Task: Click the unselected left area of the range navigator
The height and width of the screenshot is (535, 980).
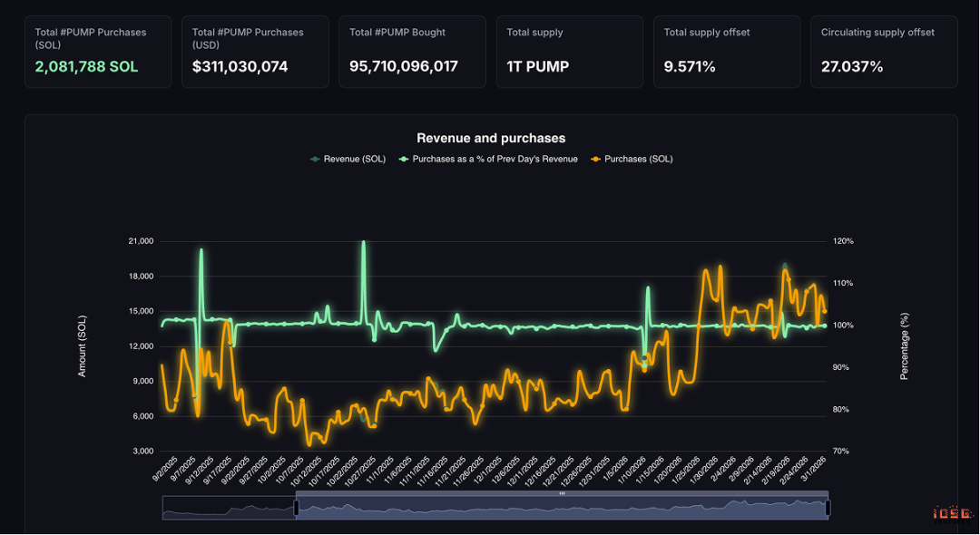Action: pos(228,508)
